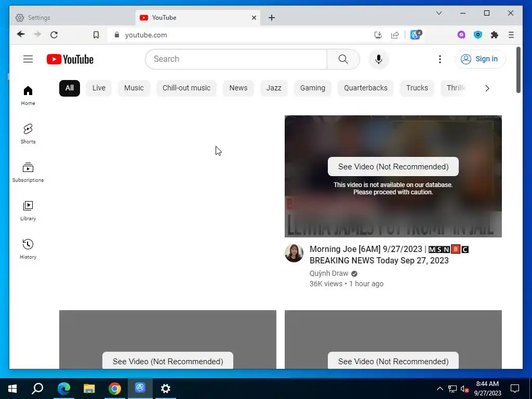532x399 pixels.
Task: Open Library in the sidebar
Action: pyautogui.click(x=28, y=211)
